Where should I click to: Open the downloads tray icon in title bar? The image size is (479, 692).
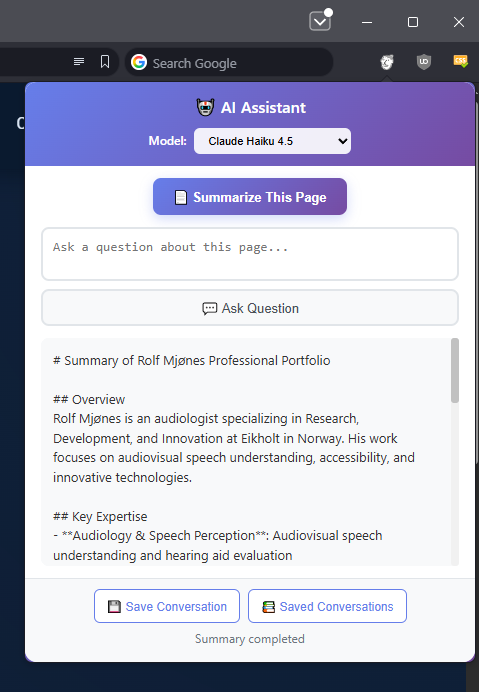point(320,21)
